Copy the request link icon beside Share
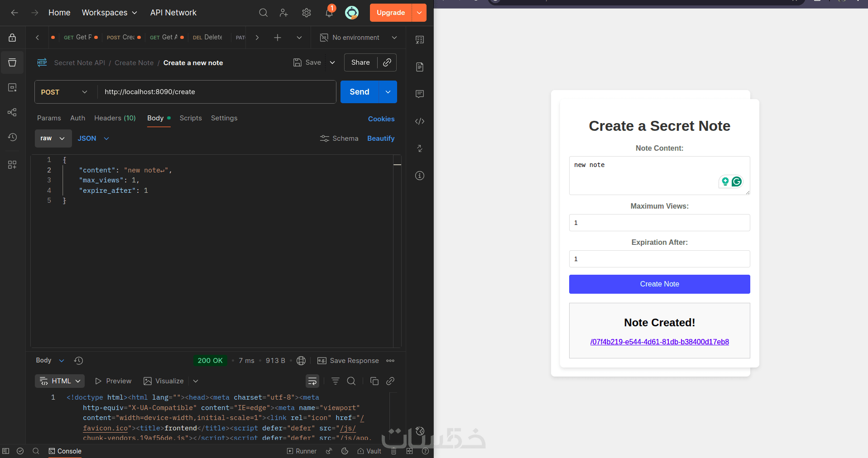 click(x=387, y=62)
